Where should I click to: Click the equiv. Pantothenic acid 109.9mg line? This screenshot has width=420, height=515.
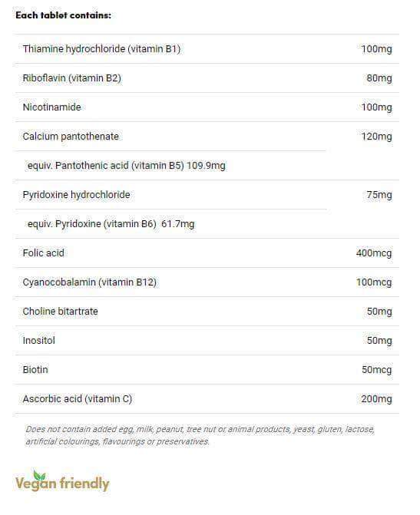click(x=127, y=166)
